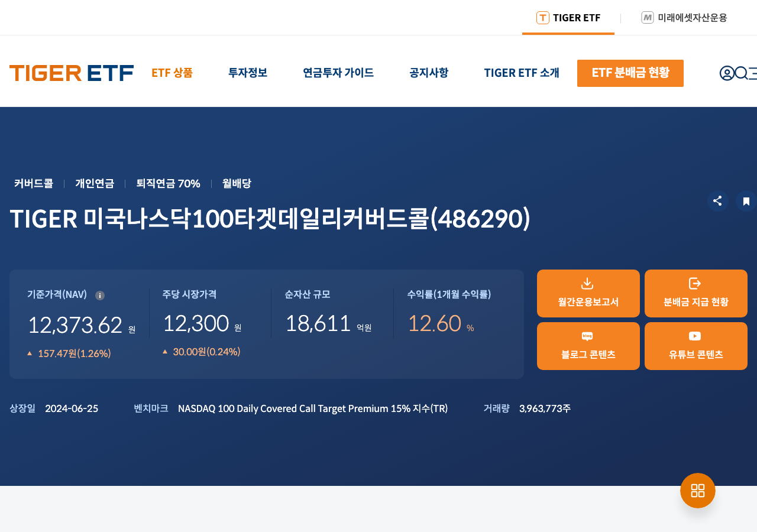The width and height of the screenshot is (757, 532).
Task: Click the NAV change 157.47원(1.26%)
Action: 75,353
